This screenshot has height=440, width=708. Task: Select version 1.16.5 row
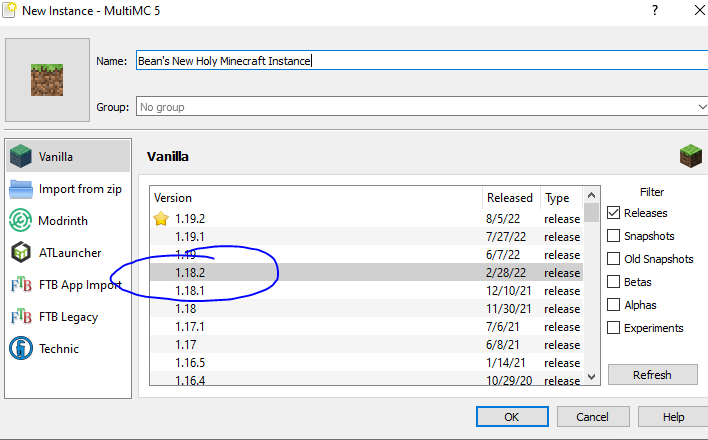point(366,363)
